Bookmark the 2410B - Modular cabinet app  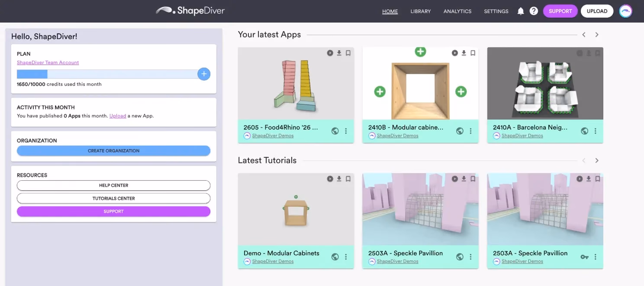(x=473, y=53)
